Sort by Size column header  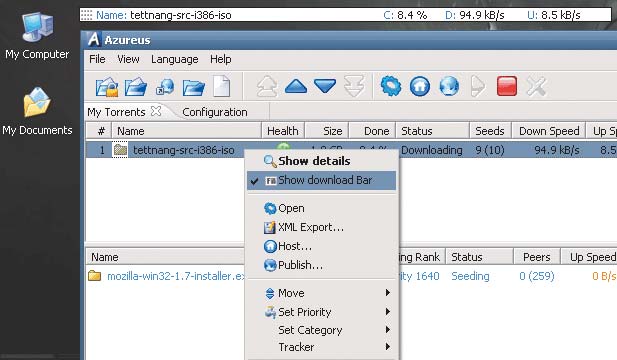(327, 131)
